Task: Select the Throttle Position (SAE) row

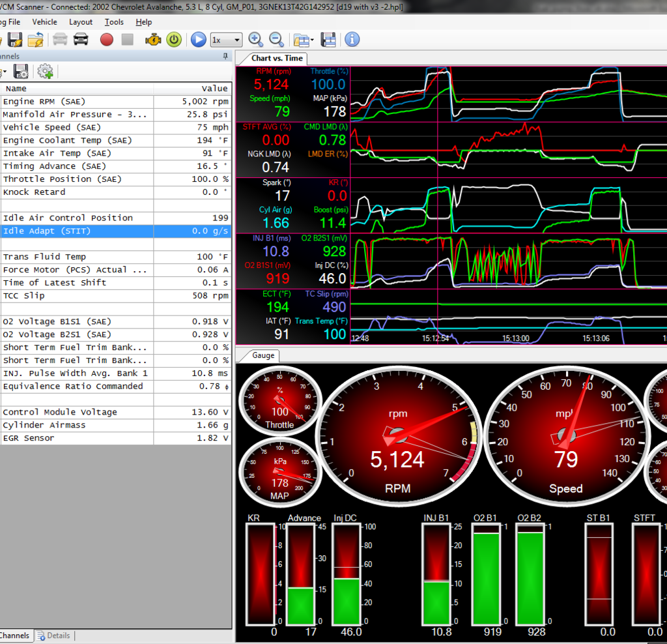Action: [x=116, y=179]
